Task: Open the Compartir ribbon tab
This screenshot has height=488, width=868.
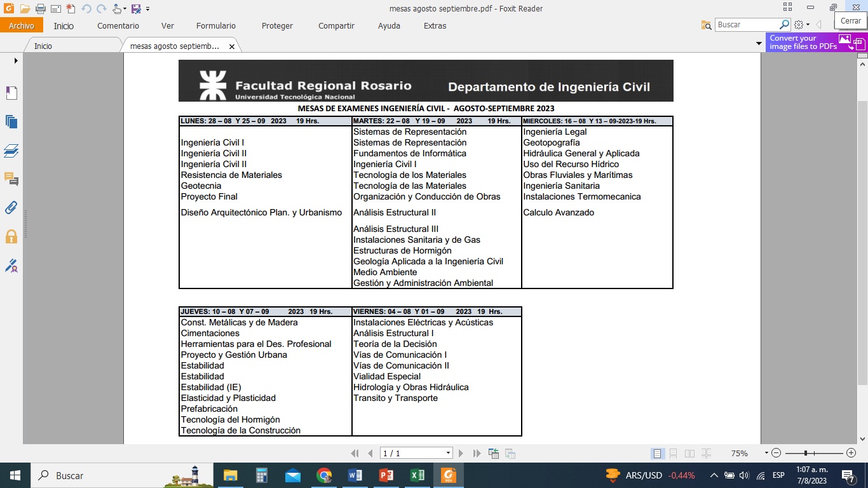Action: 336,26
